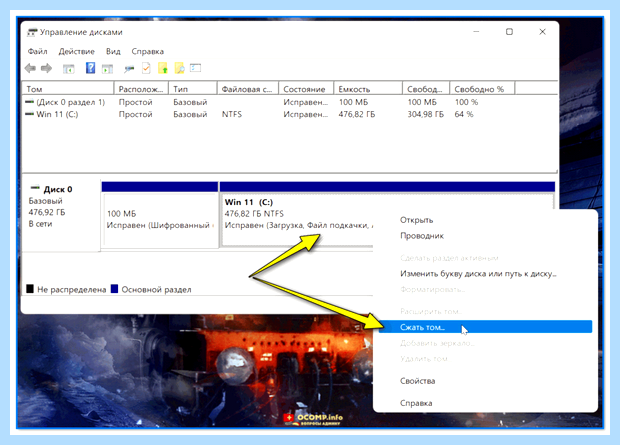Viewport: 620px width, 445px height.
Task: Click the 64 % free cell
Action: (x=464, y=114)
